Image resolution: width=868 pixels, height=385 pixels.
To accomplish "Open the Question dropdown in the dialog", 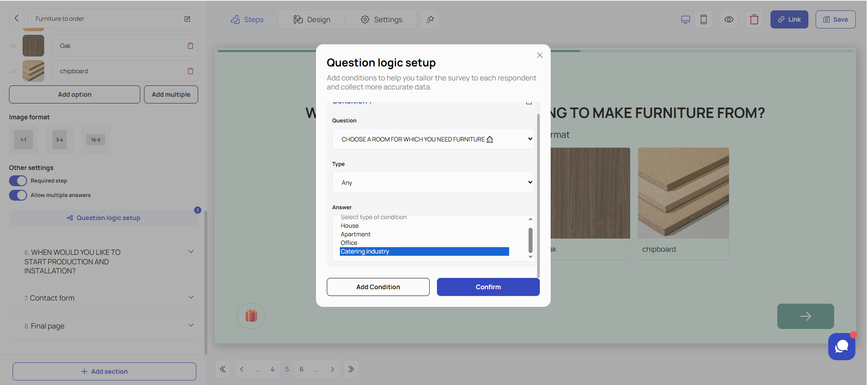I will pos(433,139).
